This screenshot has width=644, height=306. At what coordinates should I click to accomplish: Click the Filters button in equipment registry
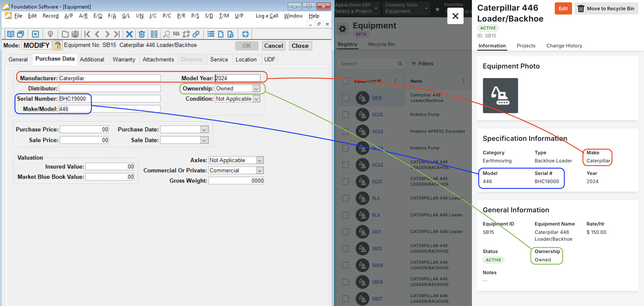click(423, 64)
